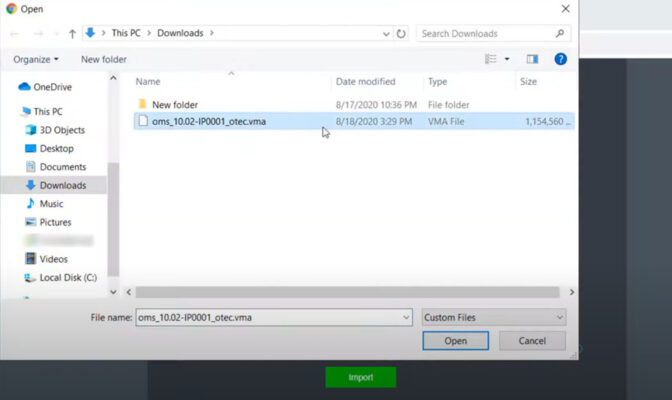Open the Custom Files type dropdown

494,317
